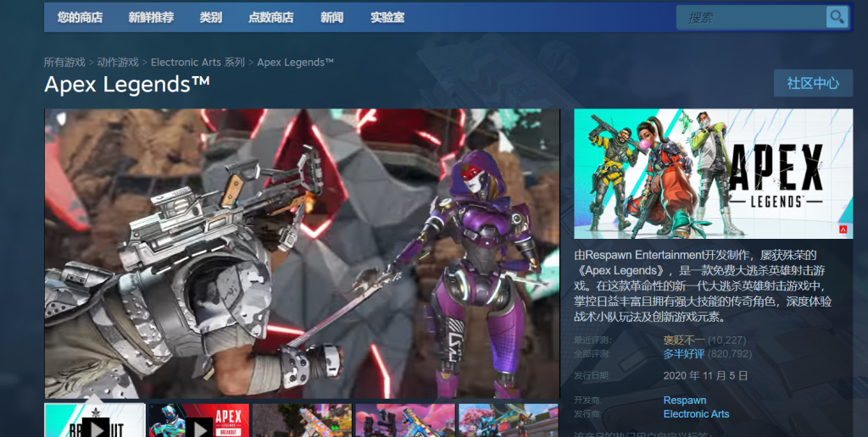Viewport: 868px width, 437px height.
Task: Play the first trailer video thumbnail
Action: pyautogui.click(x=94, y=421)
